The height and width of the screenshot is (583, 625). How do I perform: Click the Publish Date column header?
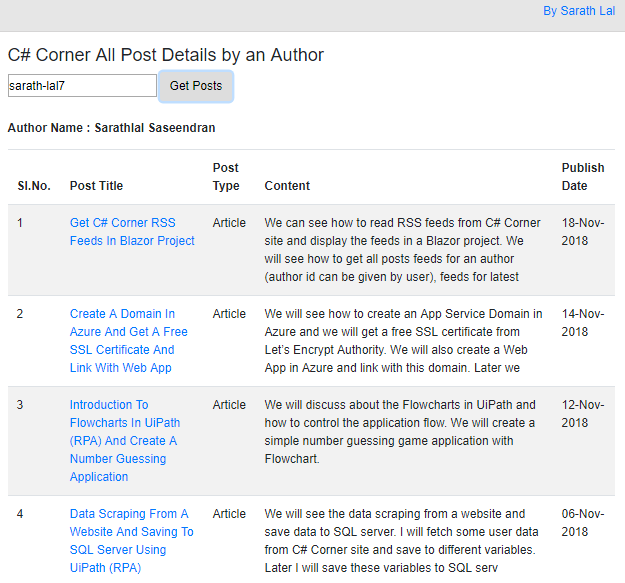pos(583,177)
